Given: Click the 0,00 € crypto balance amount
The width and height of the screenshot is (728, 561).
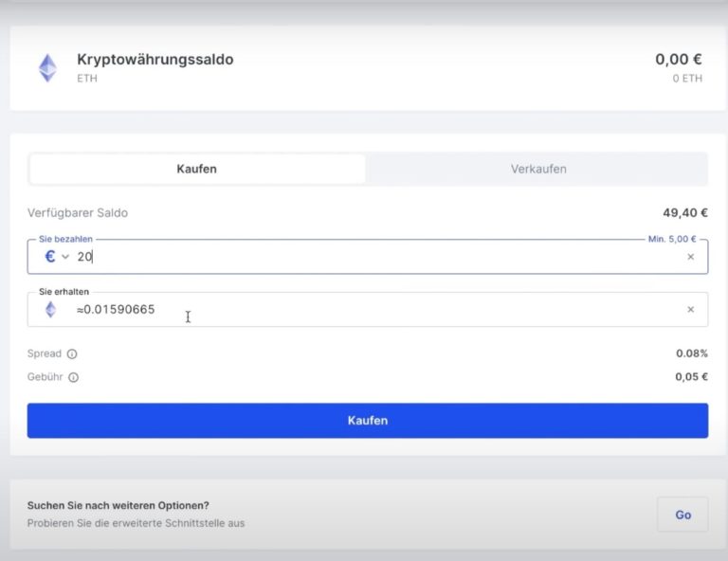Looking at the screenshot, I should point(679,60).
